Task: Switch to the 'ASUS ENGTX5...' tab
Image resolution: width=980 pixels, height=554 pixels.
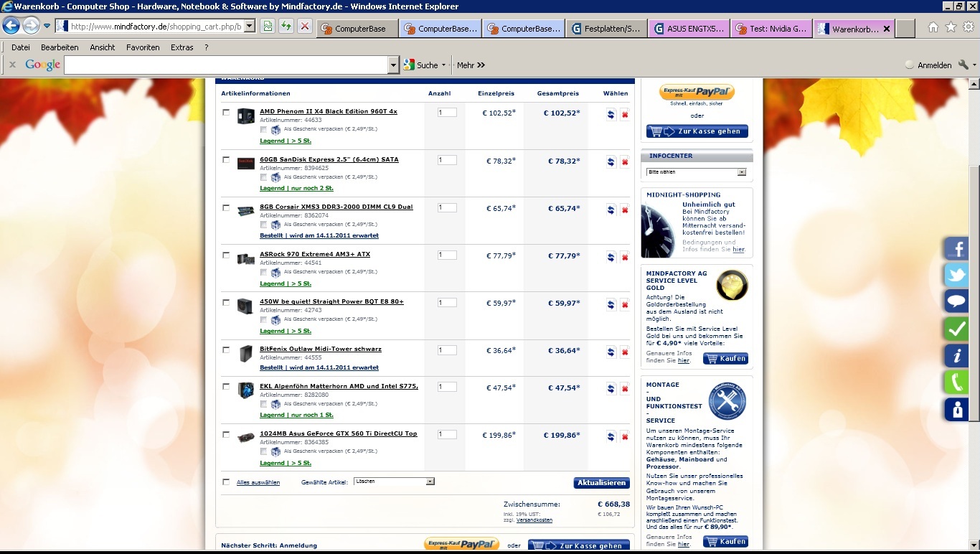Action: 689,29
